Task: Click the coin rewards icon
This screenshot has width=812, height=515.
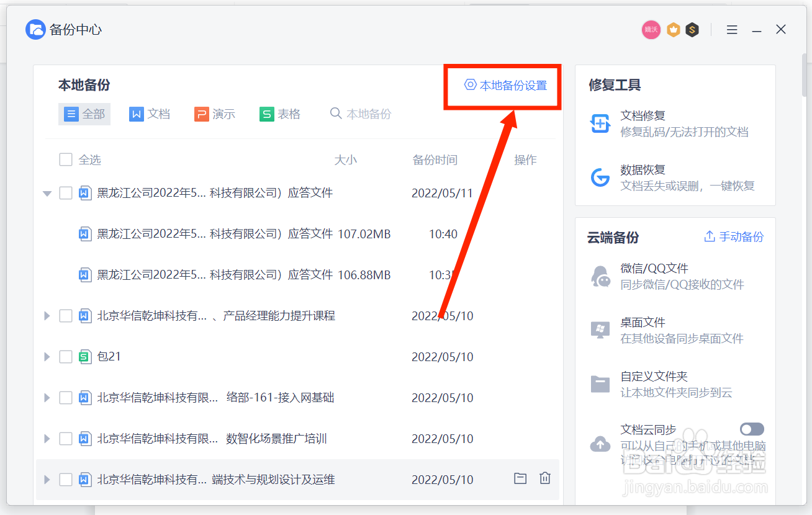Action: tap(692, 29)
